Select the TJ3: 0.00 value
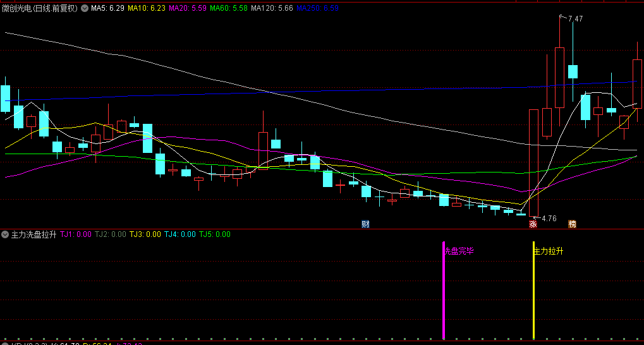The height and width of the screenshot is (345, 644). click(145, 234)
